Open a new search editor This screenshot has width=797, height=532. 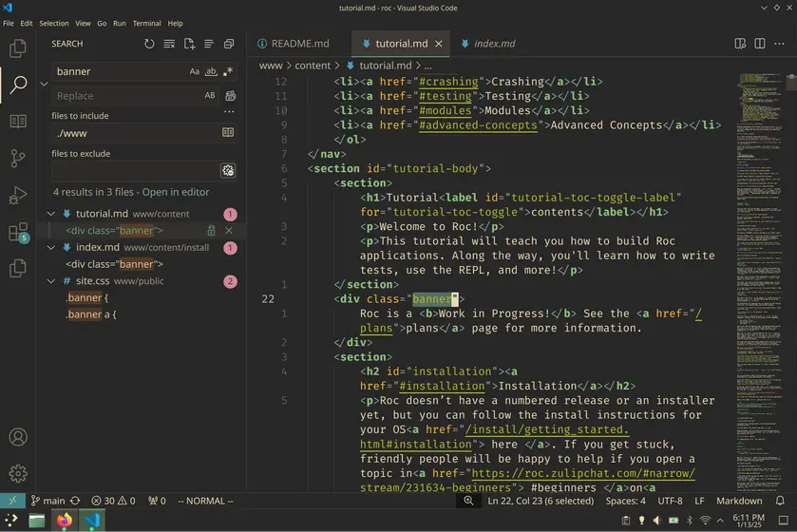[x=189, y=44]
